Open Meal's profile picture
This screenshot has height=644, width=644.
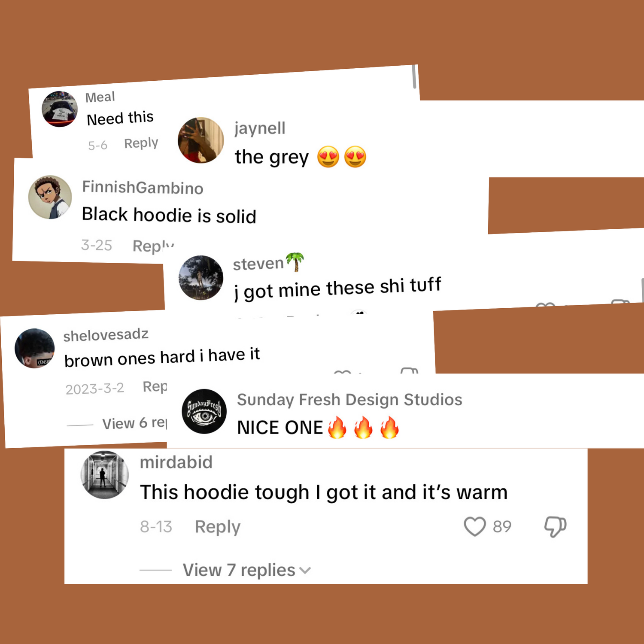(x=60, y=109)
